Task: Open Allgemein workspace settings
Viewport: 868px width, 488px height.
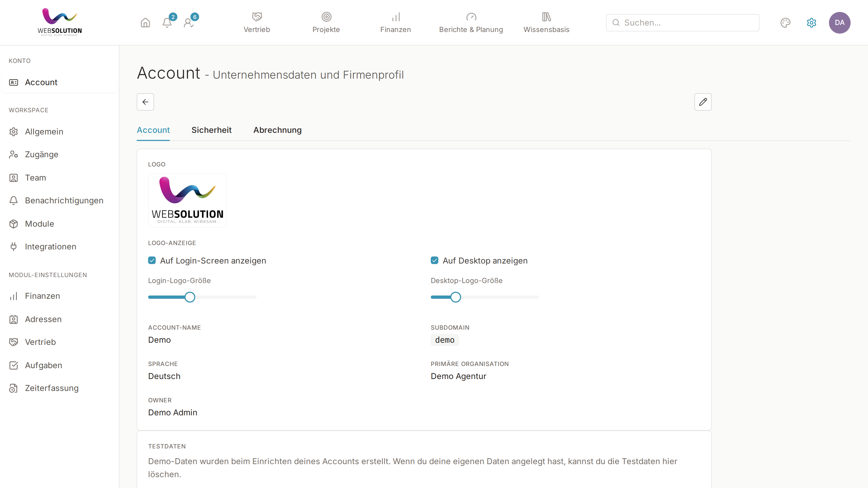Action: (59, 132)
